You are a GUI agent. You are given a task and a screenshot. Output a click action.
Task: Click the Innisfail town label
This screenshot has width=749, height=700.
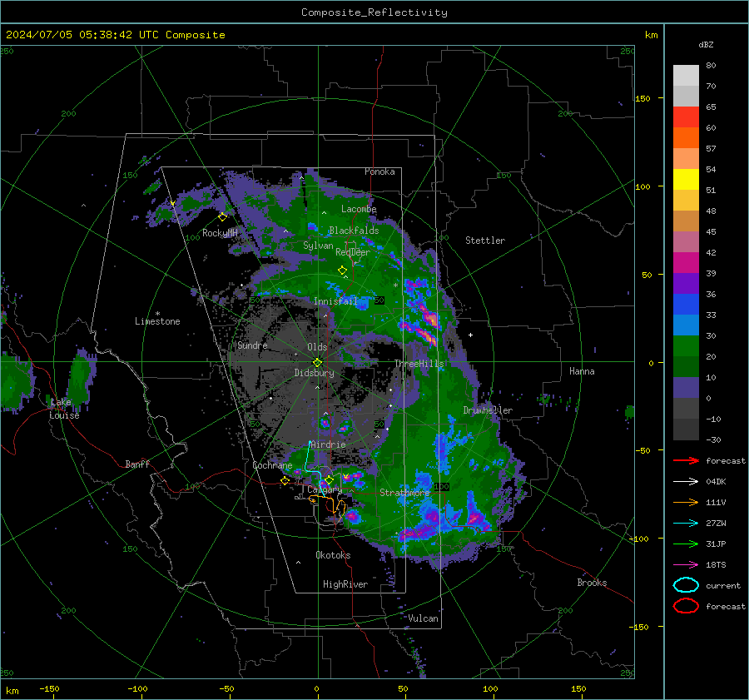tap(336, 301)
